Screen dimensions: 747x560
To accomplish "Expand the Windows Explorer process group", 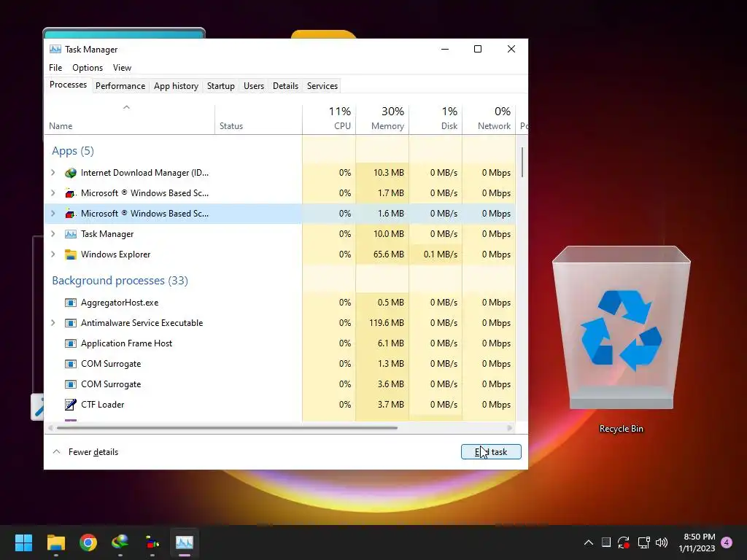I will [53, 254].
